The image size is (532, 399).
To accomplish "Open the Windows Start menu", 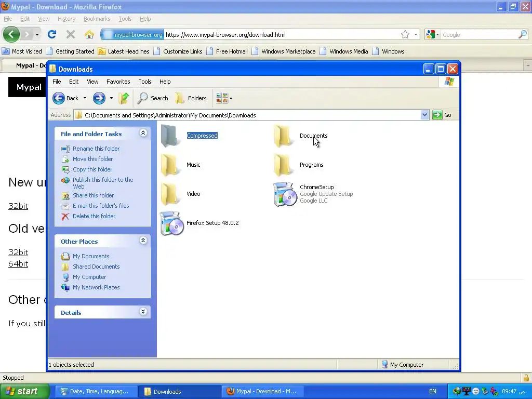I will 25,391.
